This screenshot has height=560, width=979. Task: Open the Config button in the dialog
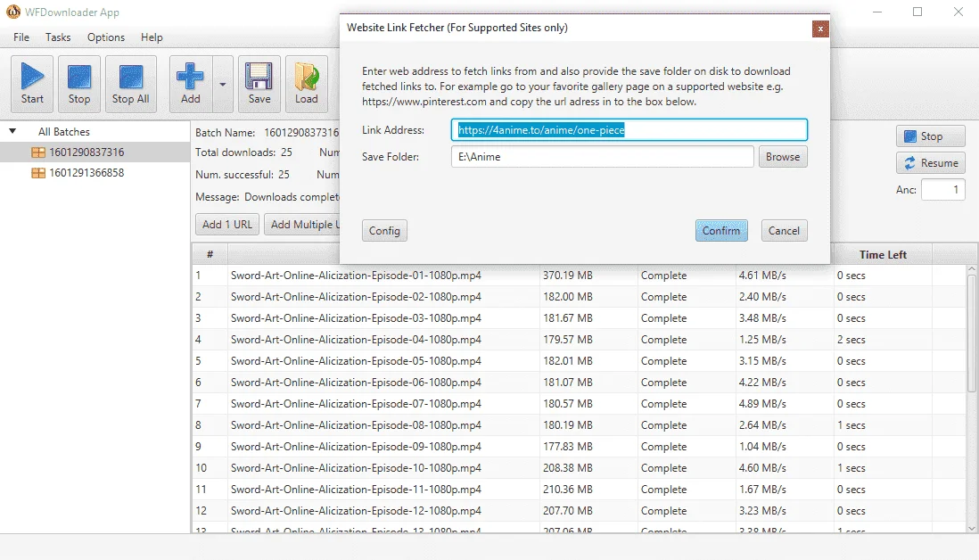pos(384,231)
